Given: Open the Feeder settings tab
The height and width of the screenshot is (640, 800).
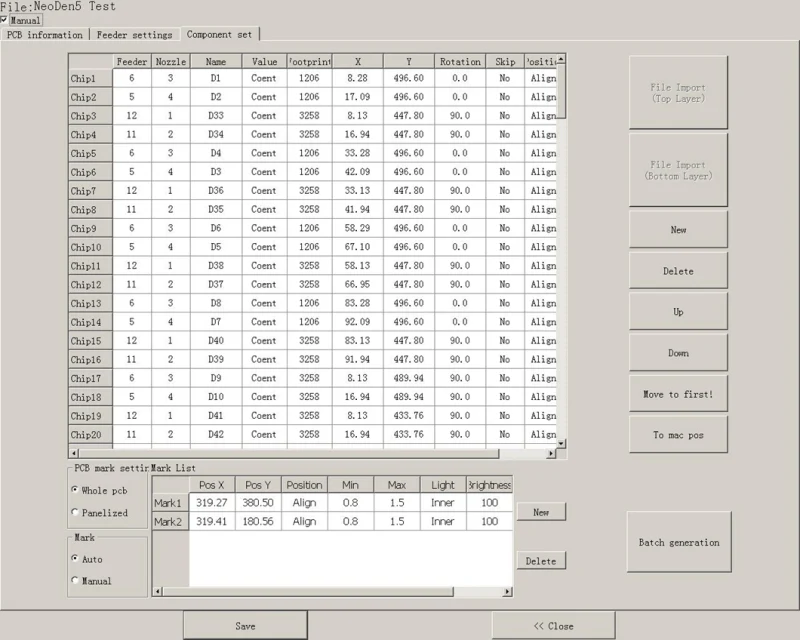Looking at the screenshot, I should click(135, 35).
